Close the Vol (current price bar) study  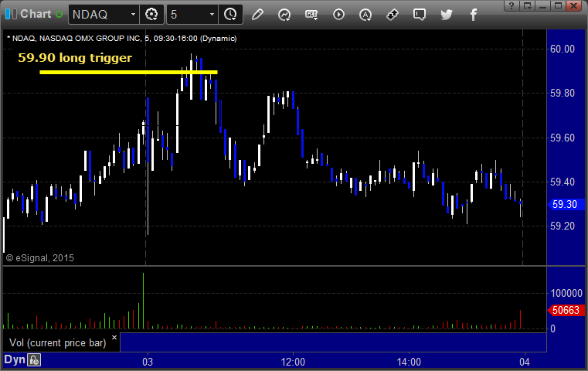[x=114, y=337]
